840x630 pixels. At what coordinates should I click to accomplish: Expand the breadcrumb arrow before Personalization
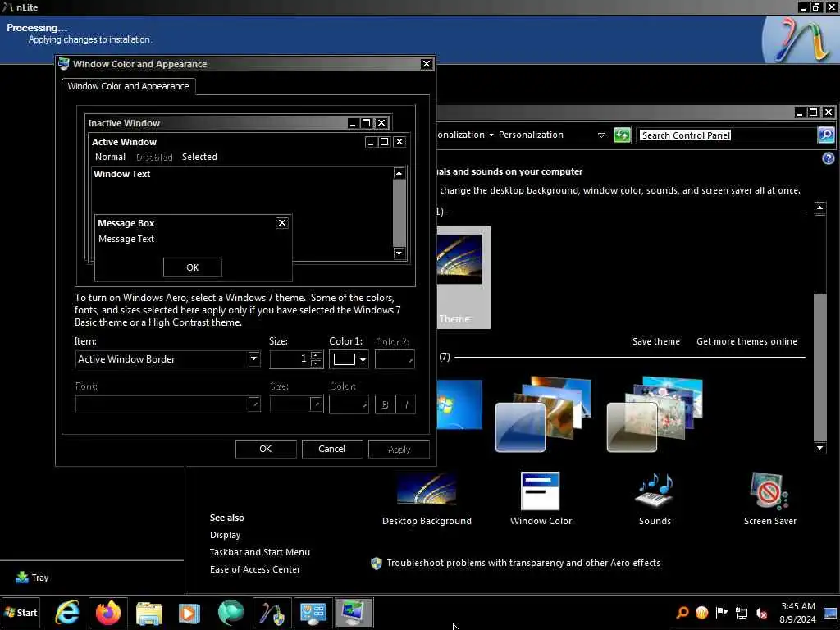(x=491, y=135)
